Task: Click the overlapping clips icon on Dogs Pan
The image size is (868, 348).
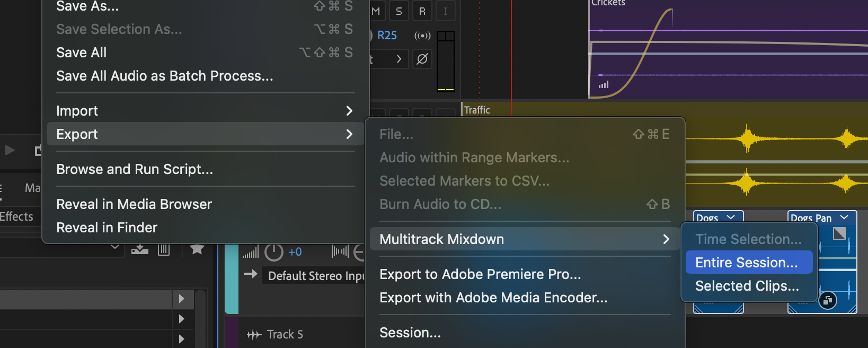Action: click(828, 300)
